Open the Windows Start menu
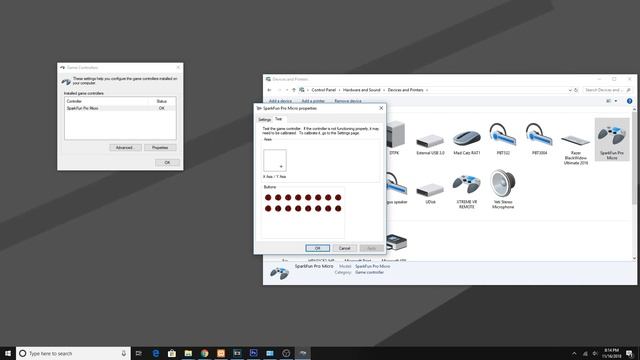This screenshot has width=640, height=360. point(8,353)
